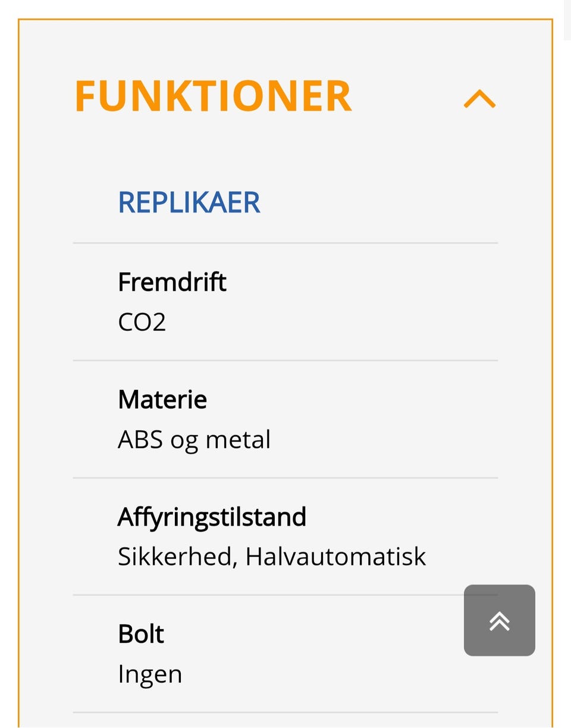Select the Bolt label

[141, 633]
